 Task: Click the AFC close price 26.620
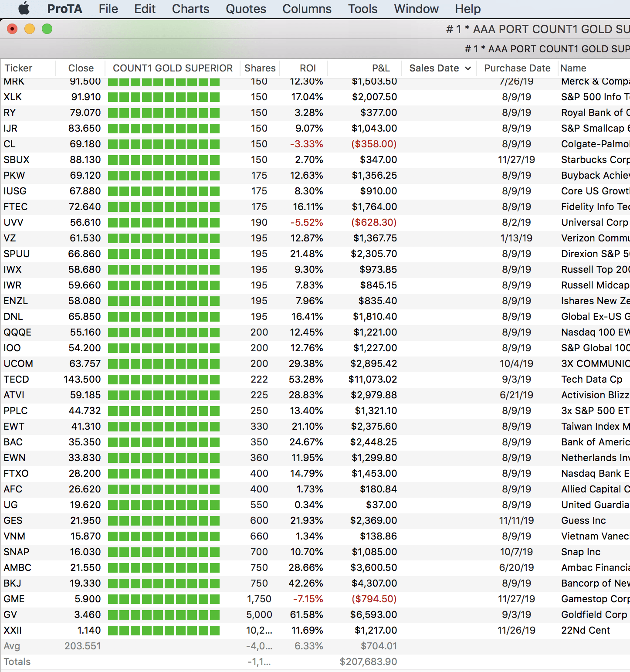(85, 489)
